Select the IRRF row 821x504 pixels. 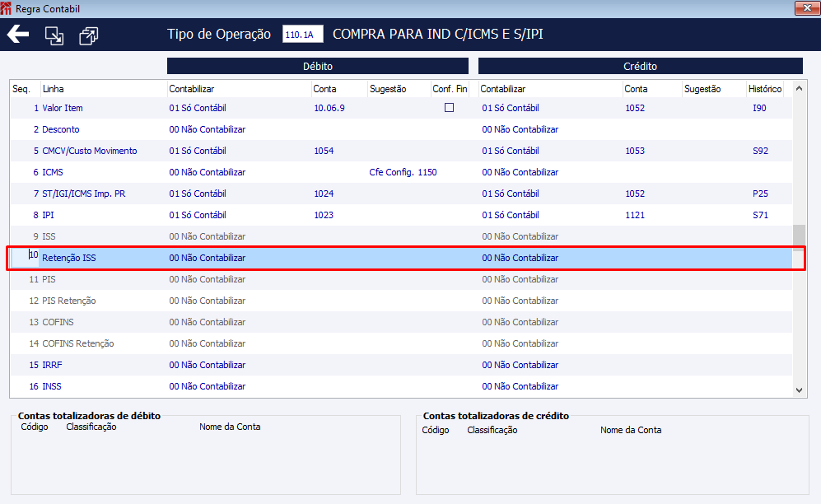(401, 366)
